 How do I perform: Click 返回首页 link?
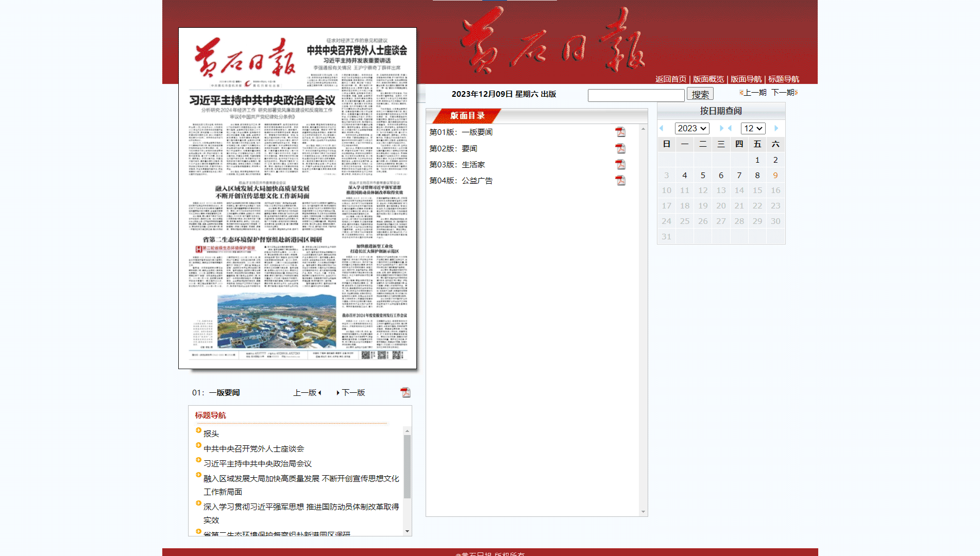pos(671,79)
